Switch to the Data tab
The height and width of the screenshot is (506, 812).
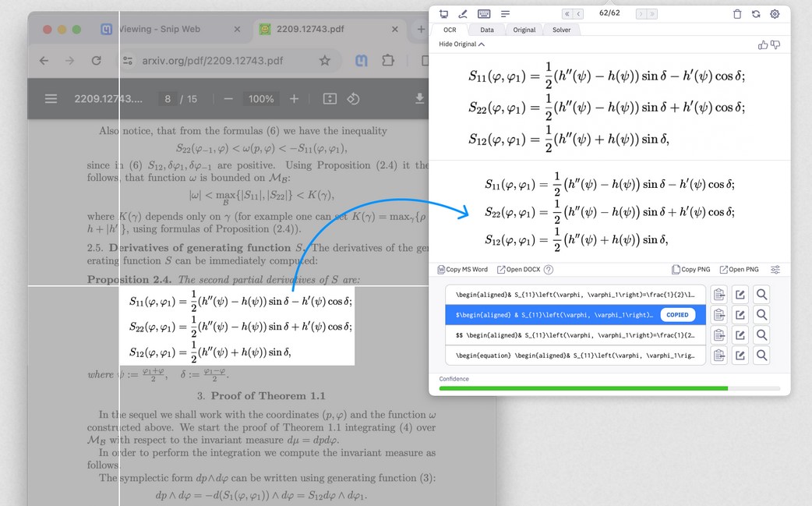[x=486, y=30]
